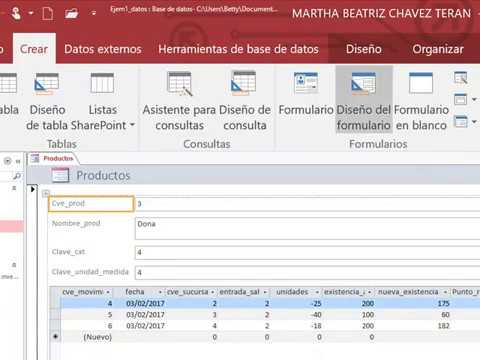480x360 pixels.
Task: Click nueva_existencia value 175
Action: 443,304
